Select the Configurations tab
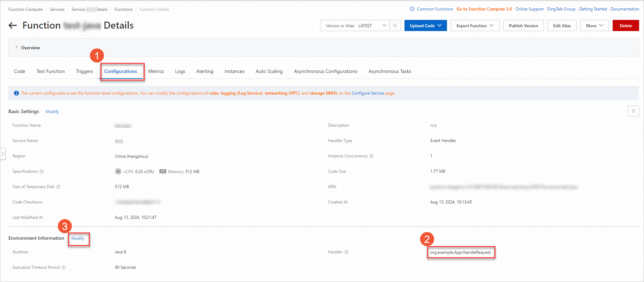Screen dimensions: 644x282 (x=121, y=71)
